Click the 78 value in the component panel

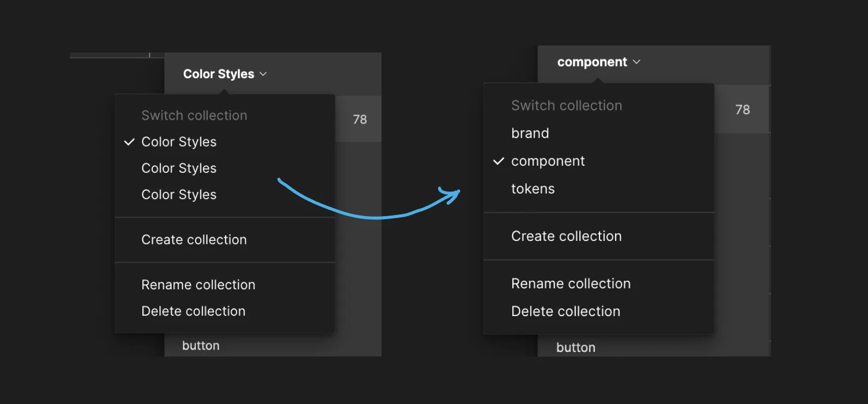[742, 110]
